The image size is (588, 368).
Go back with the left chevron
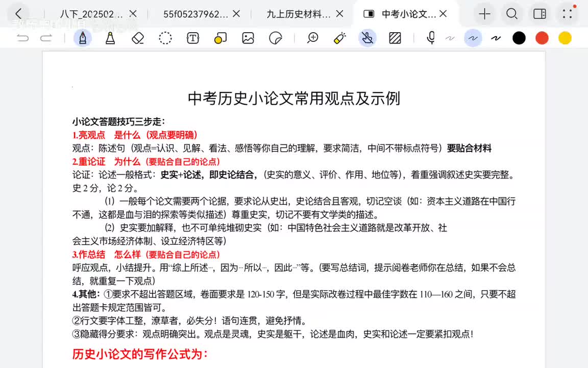[x=18, y=14]
